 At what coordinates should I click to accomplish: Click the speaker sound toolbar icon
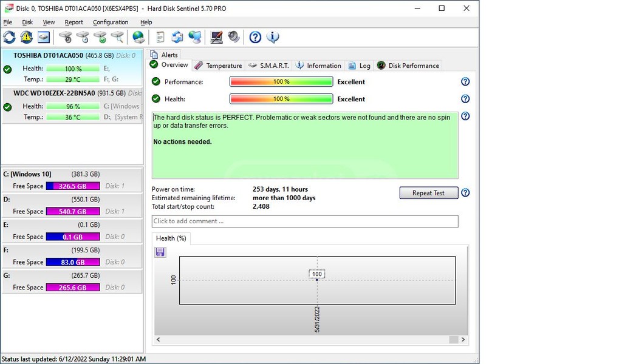click(x=233, y=37)
